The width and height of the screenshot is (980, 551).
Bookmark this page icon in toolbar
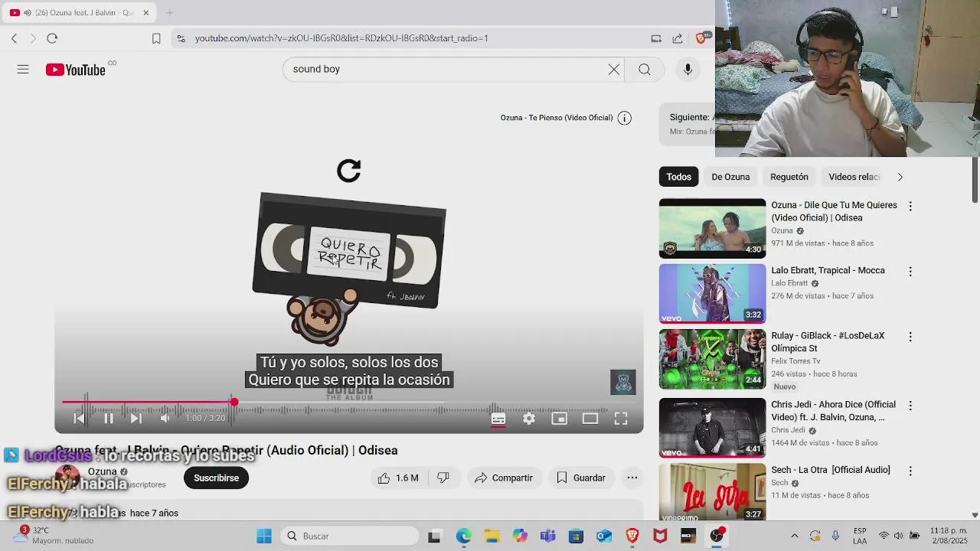click(x=156, y=38)
